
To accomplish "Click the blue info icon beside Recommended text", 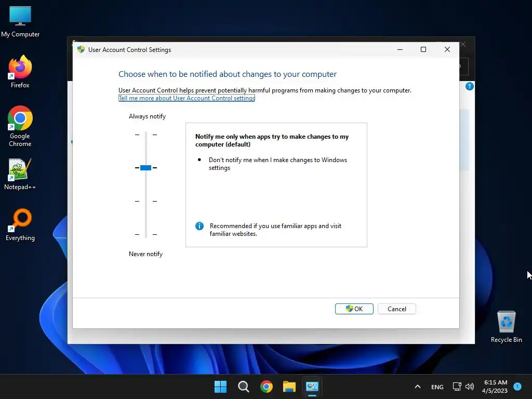I will (199, 226).
